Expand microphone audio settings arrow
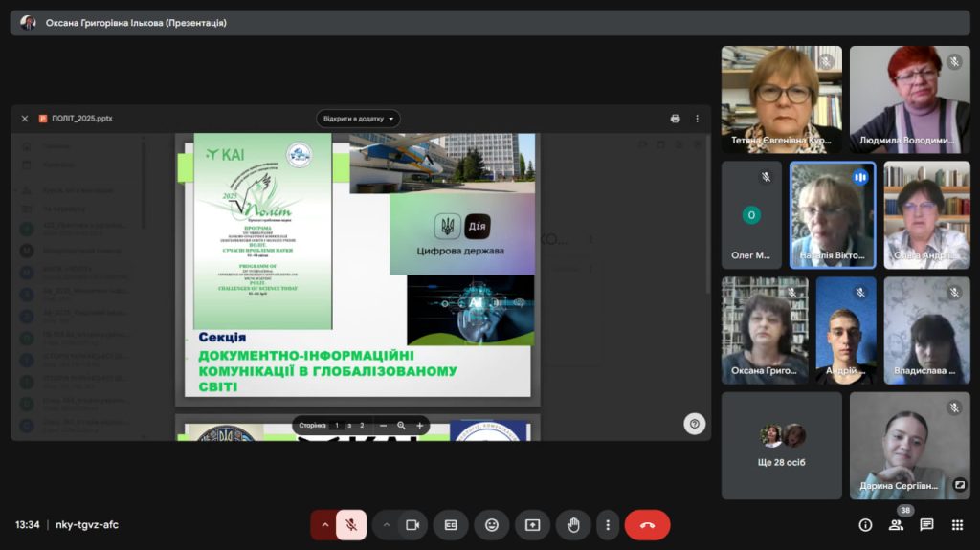Screen dimensions: 980x550 pos(325,524)
